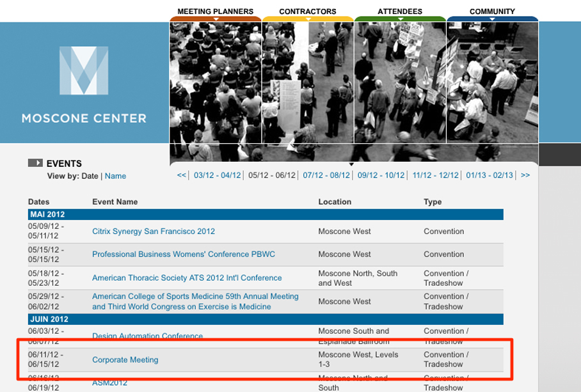Click the first crowd photo thumbnail
The image size is (581, 392).
(x=216, y=83)
